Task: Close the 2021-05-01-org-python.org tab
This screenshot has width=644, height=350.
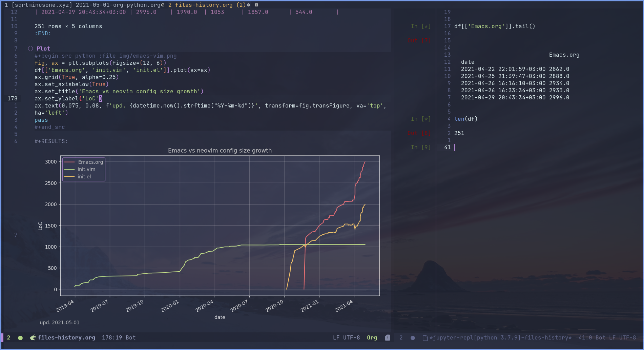Action: [x=163, y=5]
